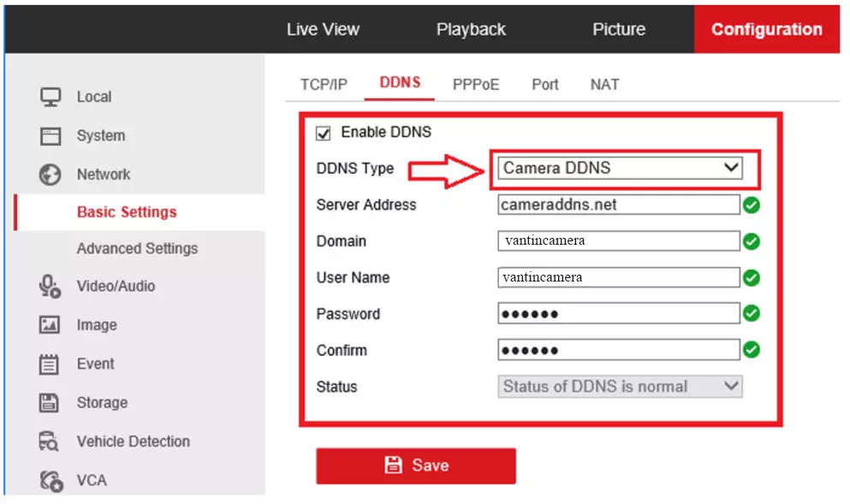This screenshot has width=850, height=504.
Task: Click the System window icon
Action: coord(51,136)
